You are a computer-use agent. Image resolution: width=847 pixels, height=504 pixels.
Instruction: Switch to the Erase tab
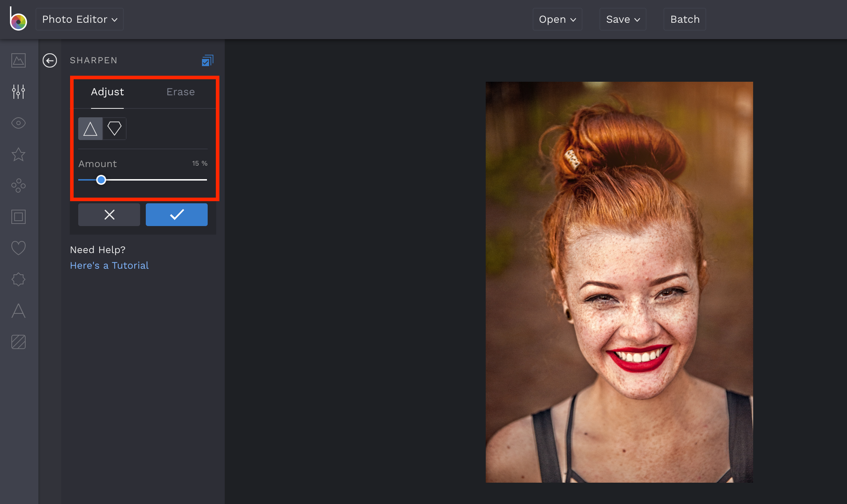[180, 92]
